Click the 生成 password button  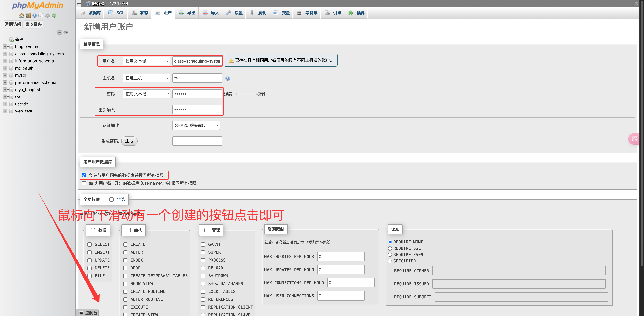click(x=129, y=141)
